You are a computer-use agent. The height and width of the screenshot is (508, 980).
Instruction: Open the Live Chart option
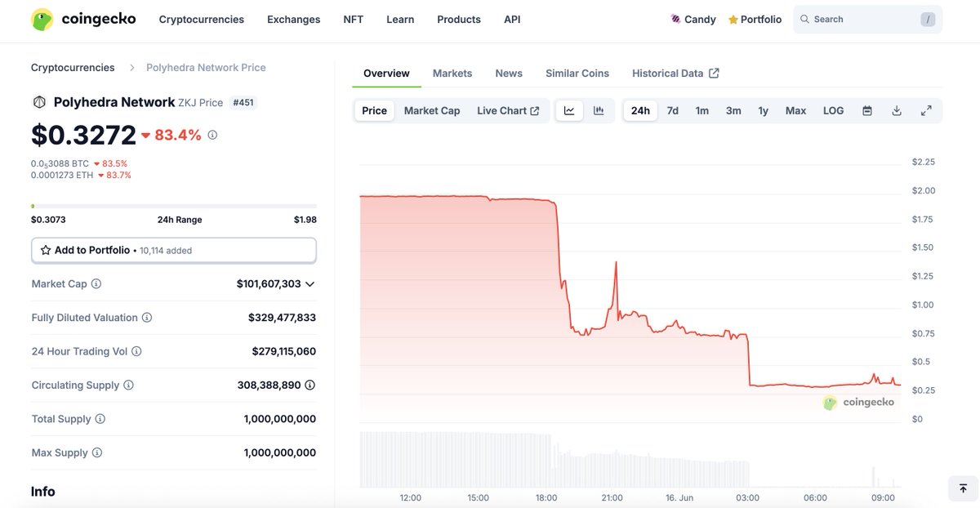click(x=508, y=110)
